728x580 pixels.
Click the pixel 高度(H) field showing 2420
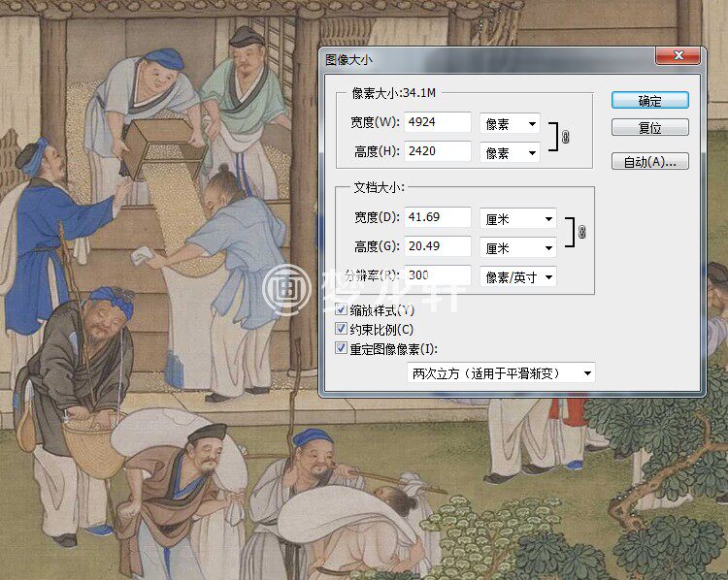coord(438,151)
